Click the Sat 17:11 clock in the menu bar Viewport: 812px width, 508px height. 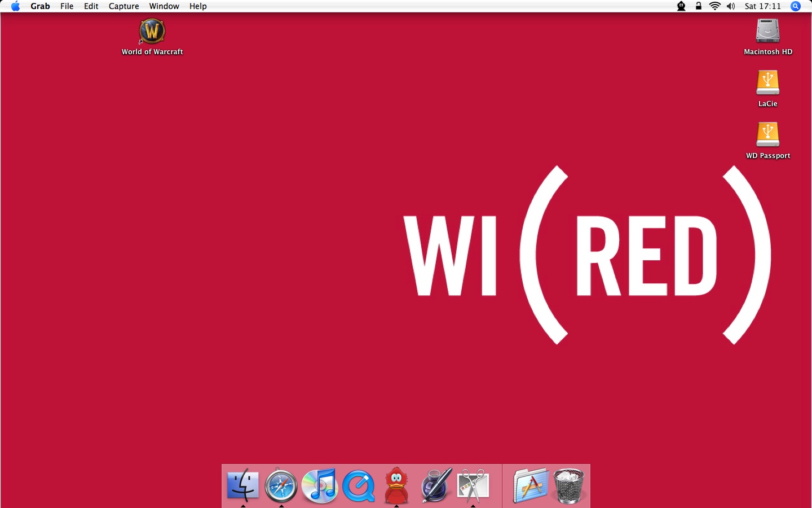[763, 6]
